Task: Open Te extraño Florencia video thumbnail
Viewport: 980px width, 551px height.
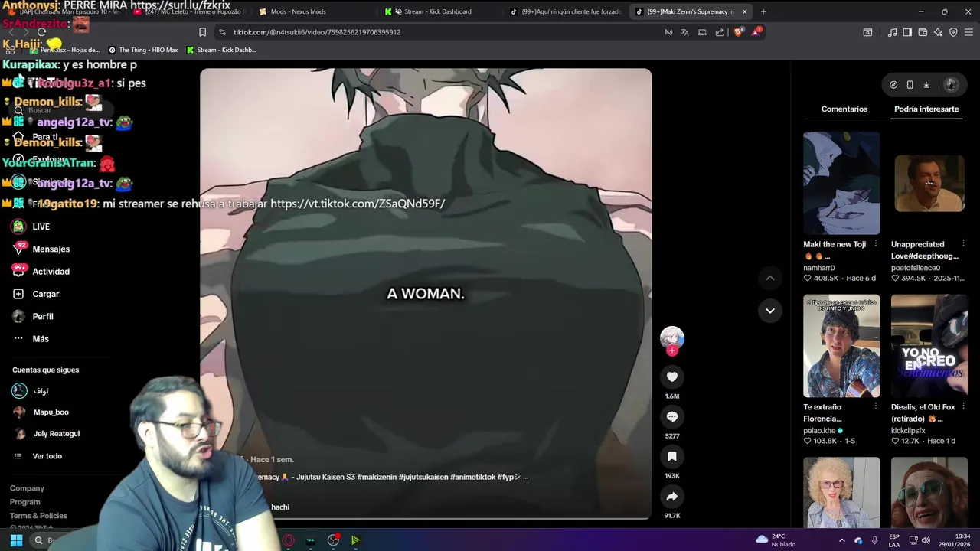Action: point(841,346)
